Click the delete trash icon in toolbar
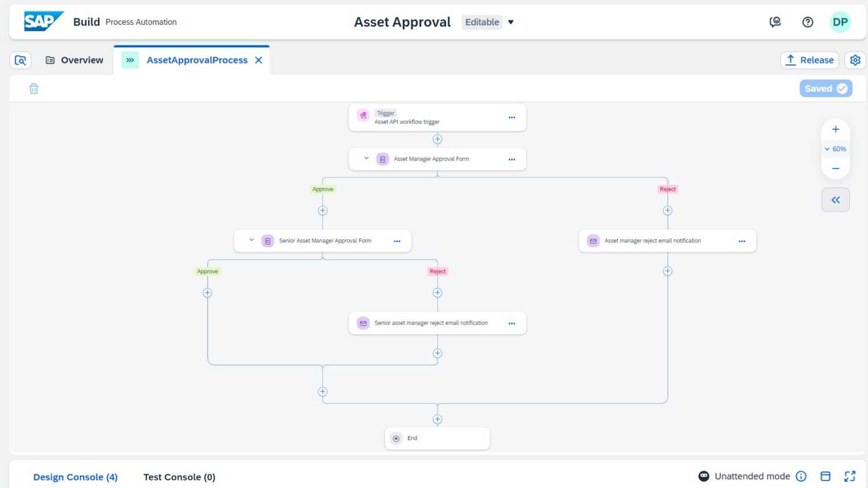The height and width of the screenshot is (488, 868). [34, 88]
